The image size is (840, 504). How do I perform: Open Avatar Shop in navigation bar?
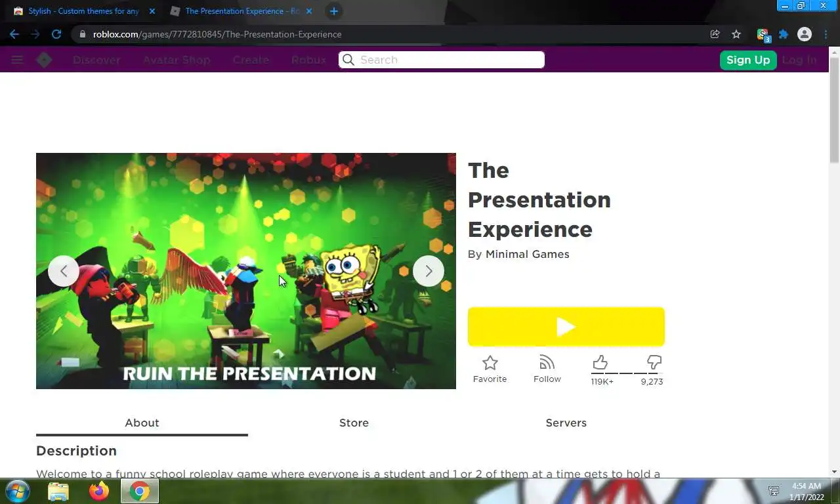[177, 60]
